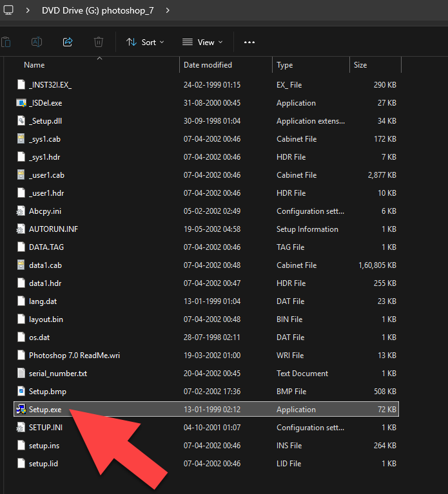
Task: Click the 290 KB size cell
Action: [x=385, y=85]
